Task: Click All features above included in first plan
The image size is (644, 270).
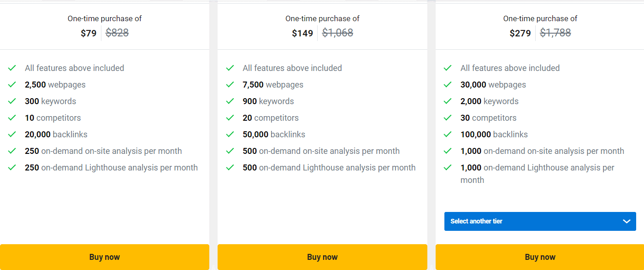Action: click(x=74, y=68)
